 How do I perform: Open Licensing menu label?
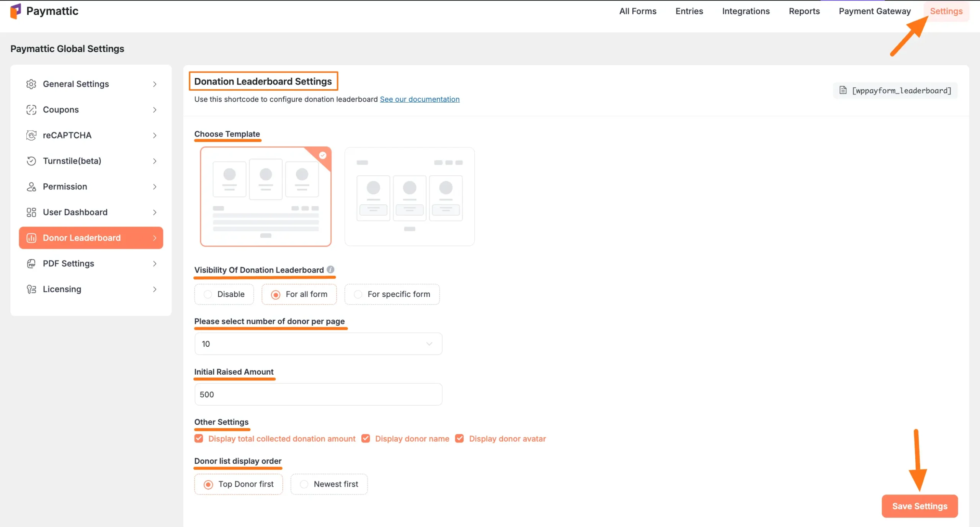(x=62, y=289)
